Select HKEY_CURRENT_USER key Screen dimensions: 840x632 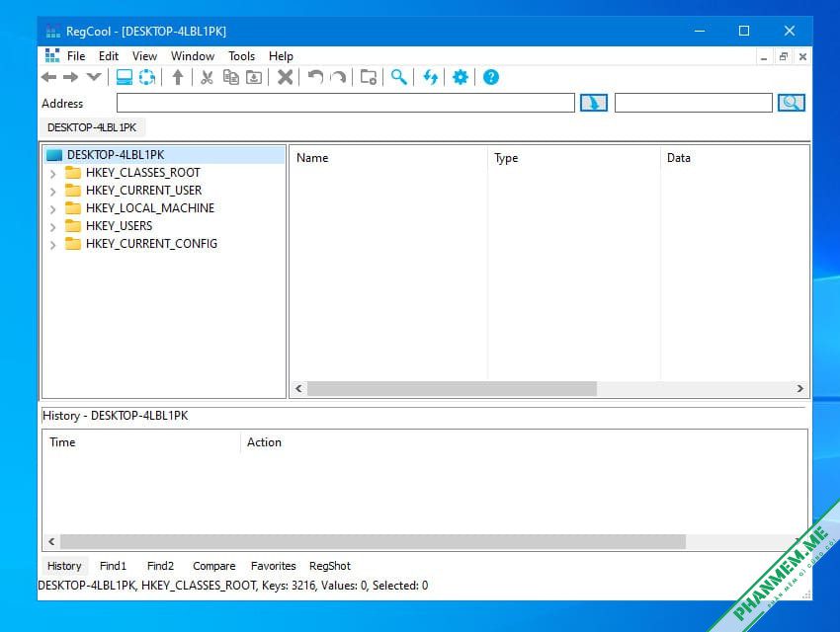[143, 190]
